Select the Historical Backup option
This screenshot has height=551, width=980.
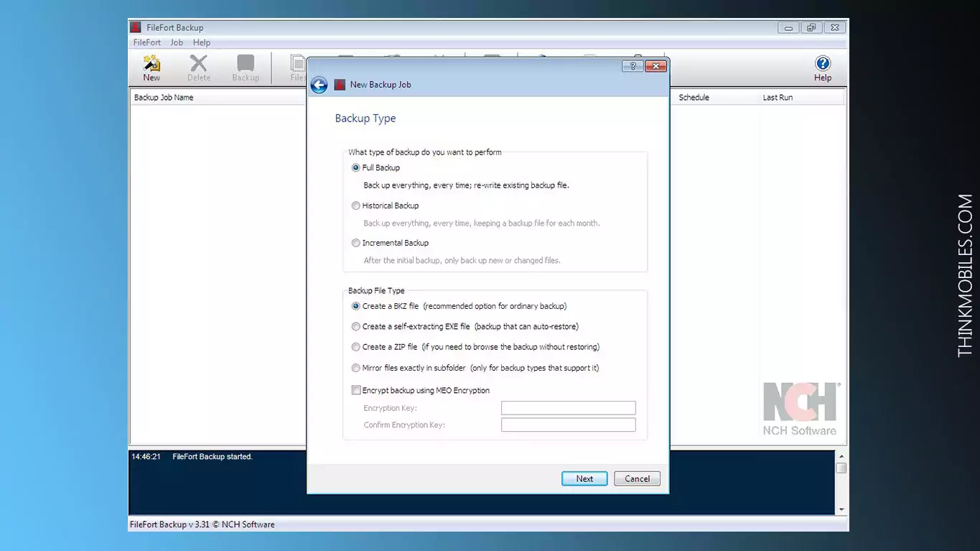tap(356, 205)
